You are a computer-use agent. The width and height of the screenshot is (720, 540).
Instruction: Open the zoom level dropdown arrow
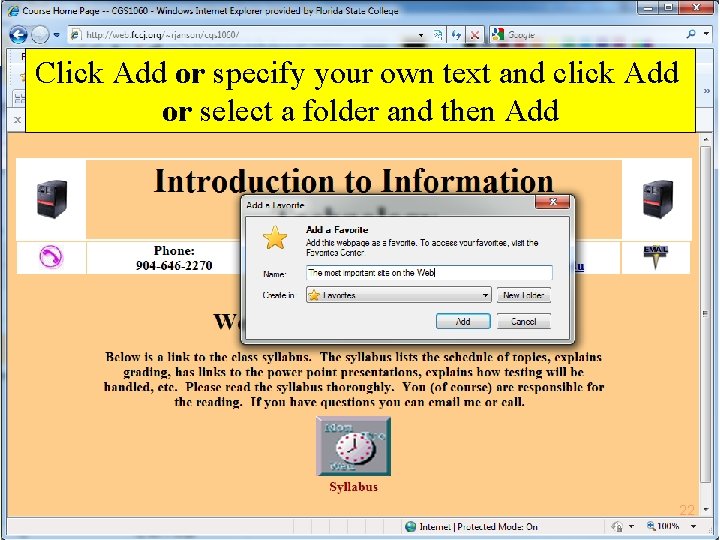693,526
